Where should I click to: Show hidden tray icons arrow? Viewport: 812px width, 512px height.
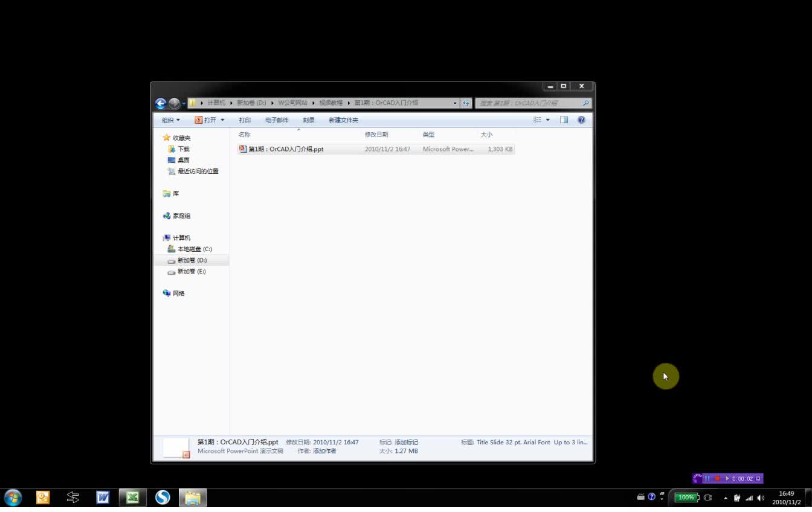point(726,498)
